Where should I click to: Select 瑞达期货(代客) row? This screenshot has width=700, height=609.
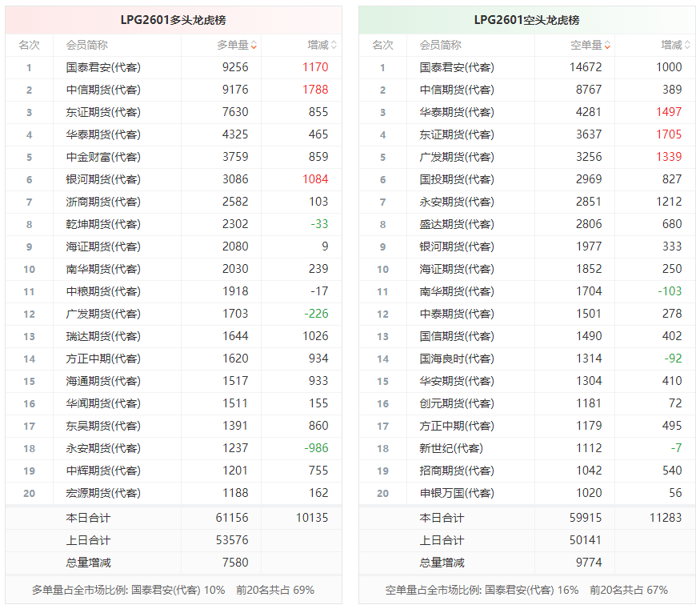coord(174,336)
